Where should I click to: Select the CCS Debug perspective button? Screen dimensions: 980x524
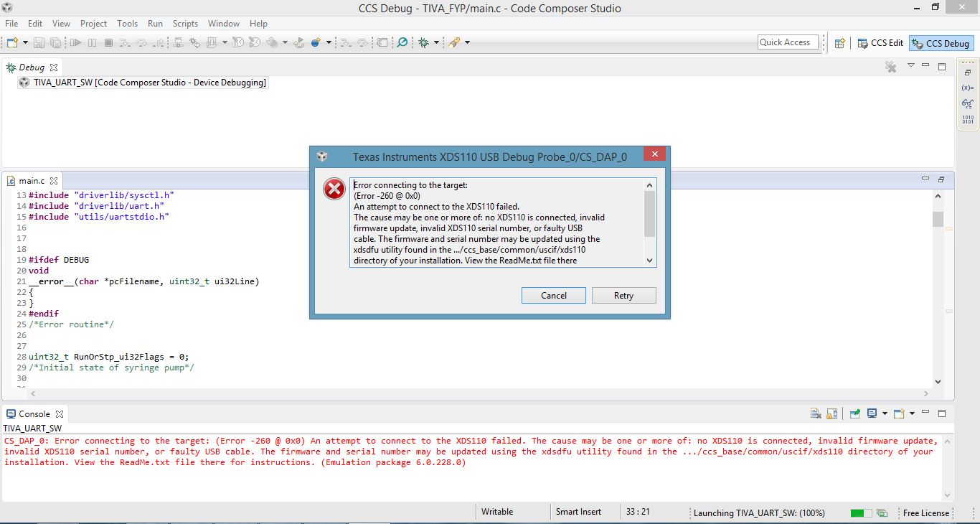click(x=941, y=43)
